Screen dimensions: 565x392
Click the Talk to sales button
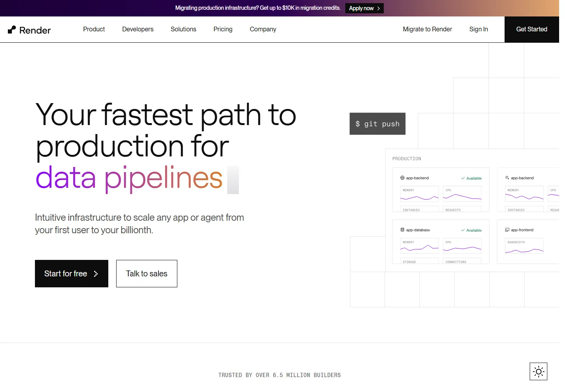pos(147,274)
